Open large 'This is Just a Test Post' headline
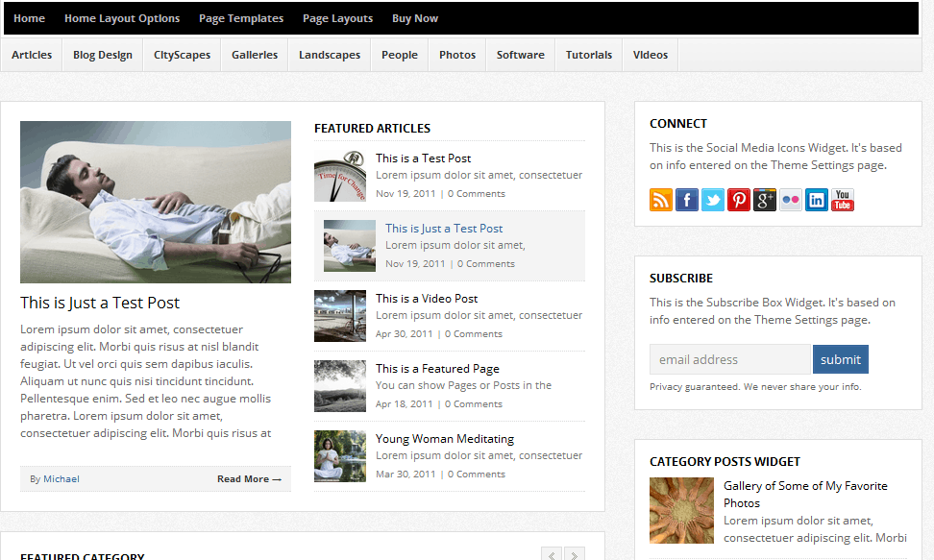The height and width of the screenshot is (560, 934). [100, 303]
